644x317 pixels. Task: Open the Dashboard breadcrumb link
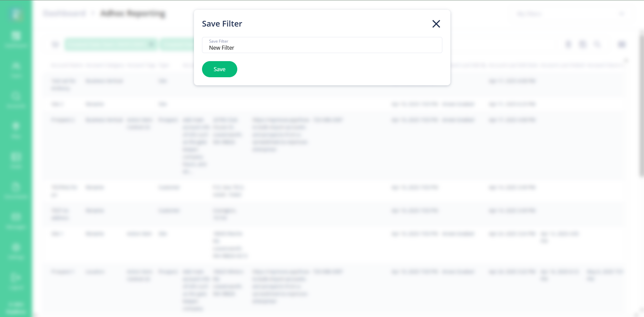pos(65,13)
